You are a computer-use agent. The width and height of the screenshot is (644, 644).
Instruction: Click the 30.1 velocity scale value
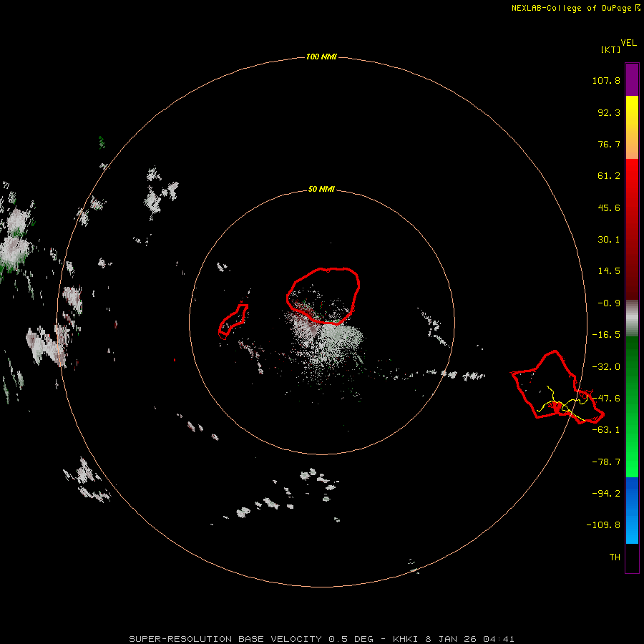[609, 240]
